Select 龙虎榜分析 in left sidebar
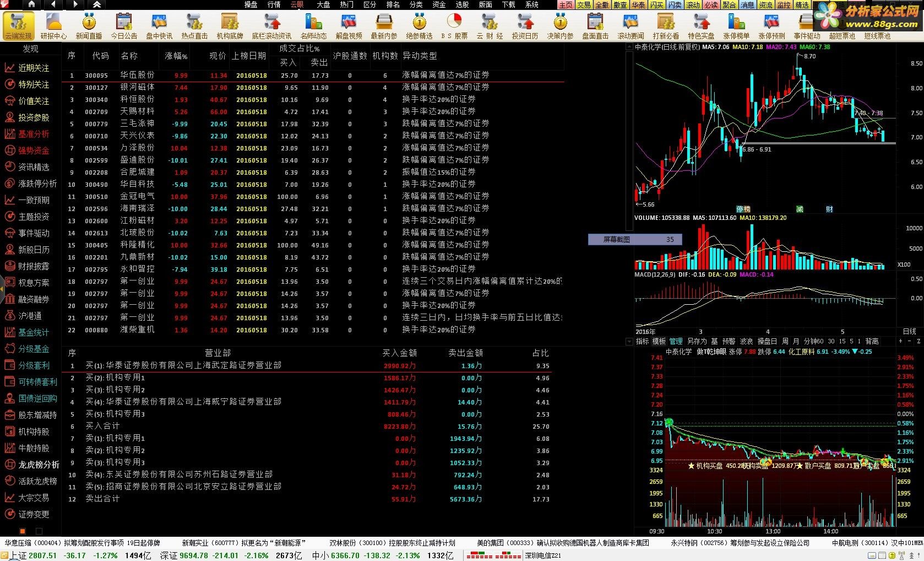This screenshot has width=924, height=561. (39, 465)
